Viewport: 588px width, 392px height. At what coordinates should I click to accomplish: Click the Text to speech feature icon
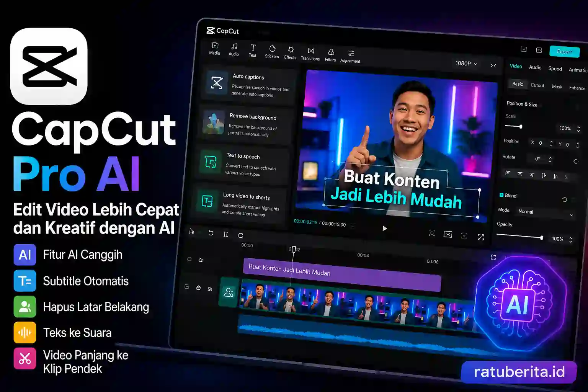pos(211,162)
